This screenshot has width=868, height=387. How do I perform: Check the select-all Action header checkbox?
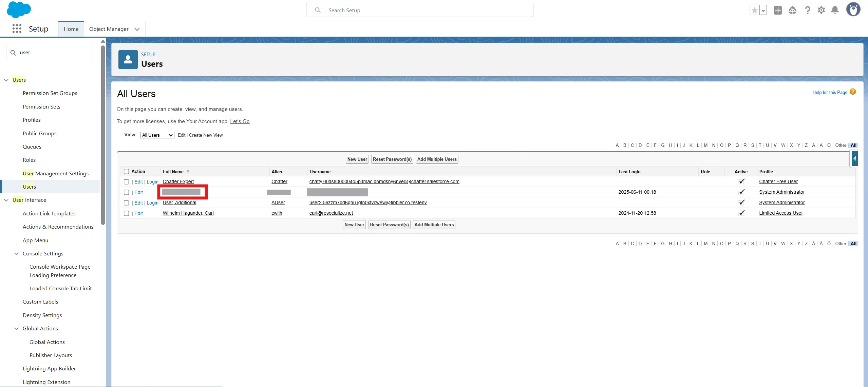tap(127, 172)
